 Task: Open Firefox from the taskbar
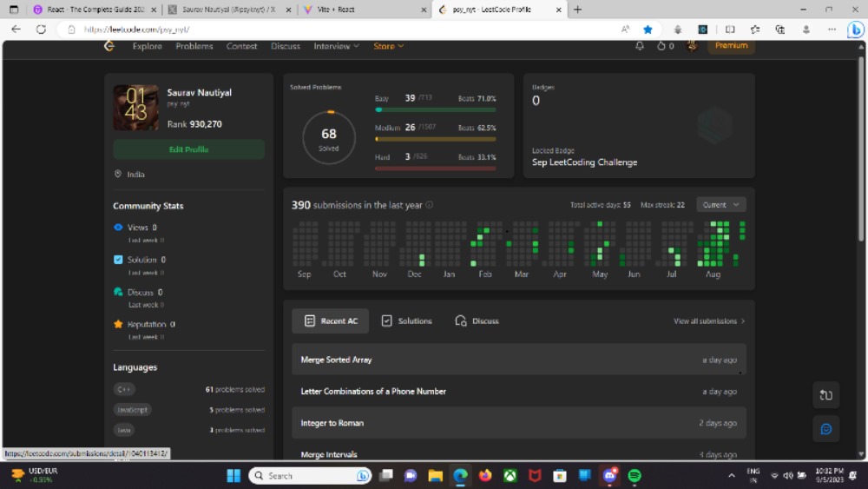pyautogui.click(x=485, y=476)
